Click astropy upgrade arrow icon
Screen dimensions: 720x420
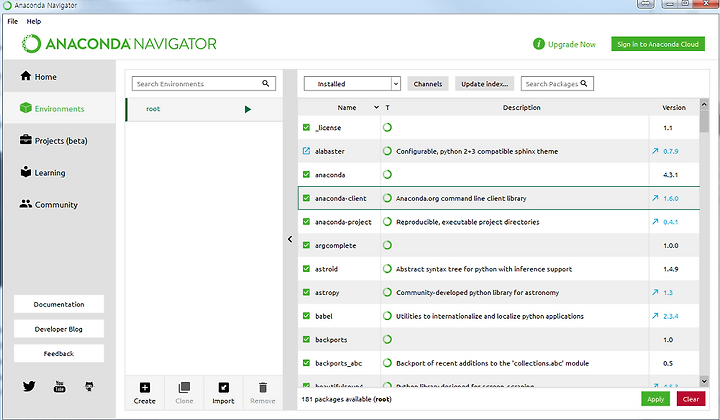pyautogui.click(x=655, y=292)
